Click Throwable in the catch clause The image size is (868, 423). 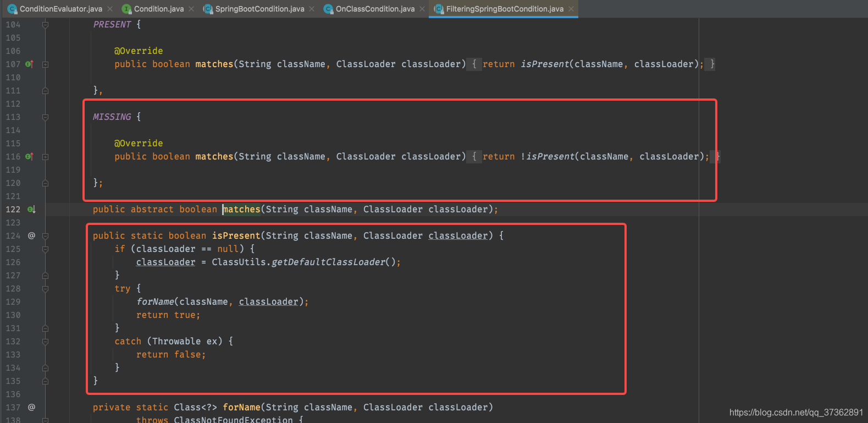[176, 341]
